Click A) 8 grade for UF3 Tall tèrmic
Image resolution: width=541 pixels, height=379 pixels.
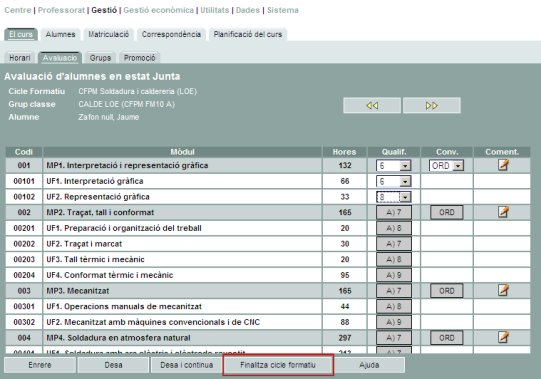(394, 259)
